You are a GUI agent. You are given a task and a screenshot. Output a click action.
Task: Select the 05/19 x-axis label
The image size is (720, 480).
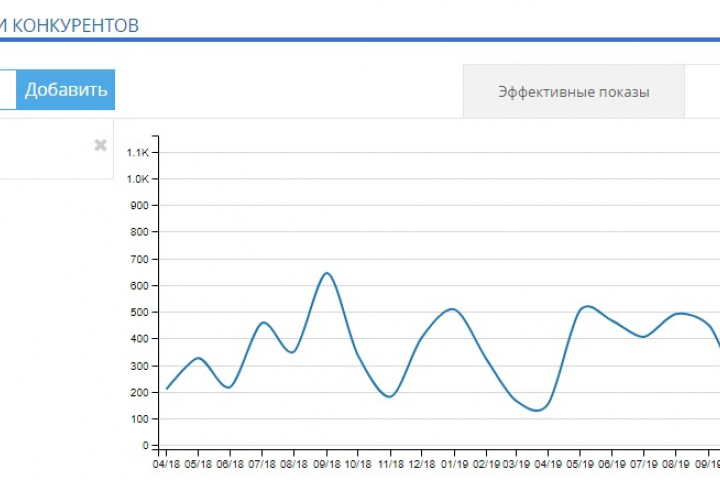[579, 464]
